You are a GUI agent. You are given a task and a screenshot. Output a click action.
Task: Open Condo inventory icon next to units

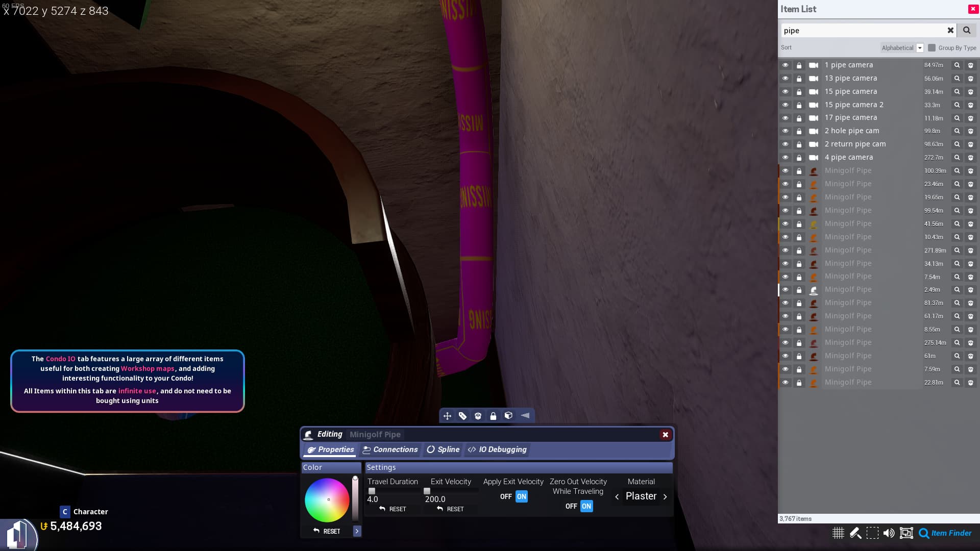pos(18,534)
